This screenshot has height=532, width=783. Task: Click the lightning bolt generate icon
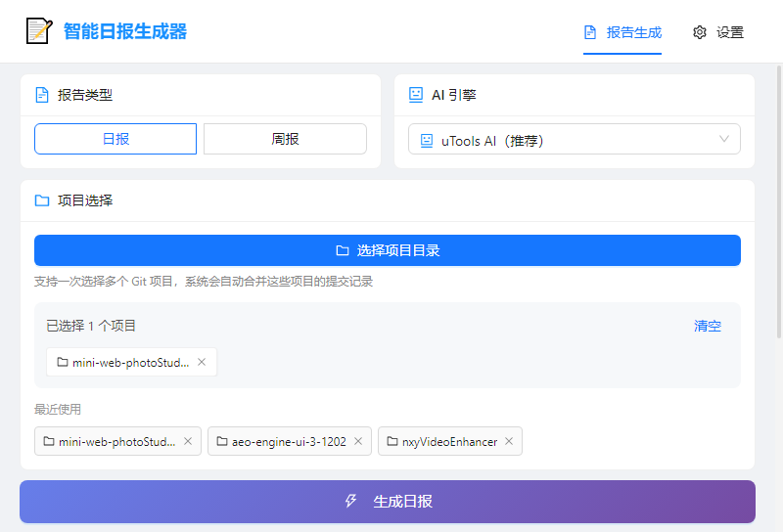pyautogui.click(x=351, y=502)
